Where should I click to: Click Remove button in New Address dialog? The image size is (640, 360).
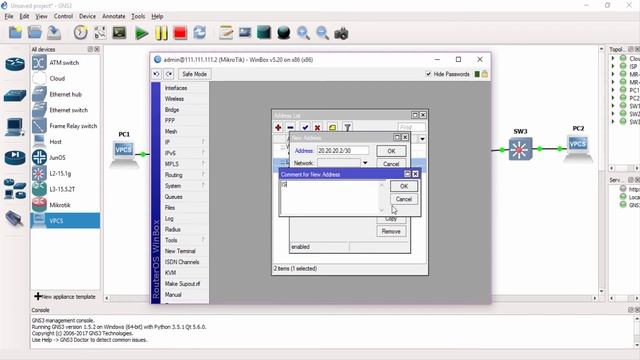pyautogui.click(x=391, y=231)
